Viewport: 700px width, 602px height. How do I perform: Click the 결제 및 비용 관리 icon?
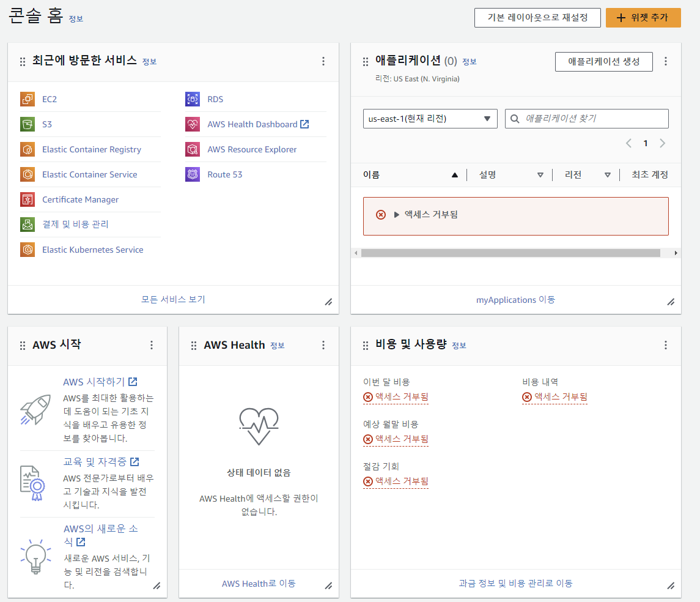28,224
